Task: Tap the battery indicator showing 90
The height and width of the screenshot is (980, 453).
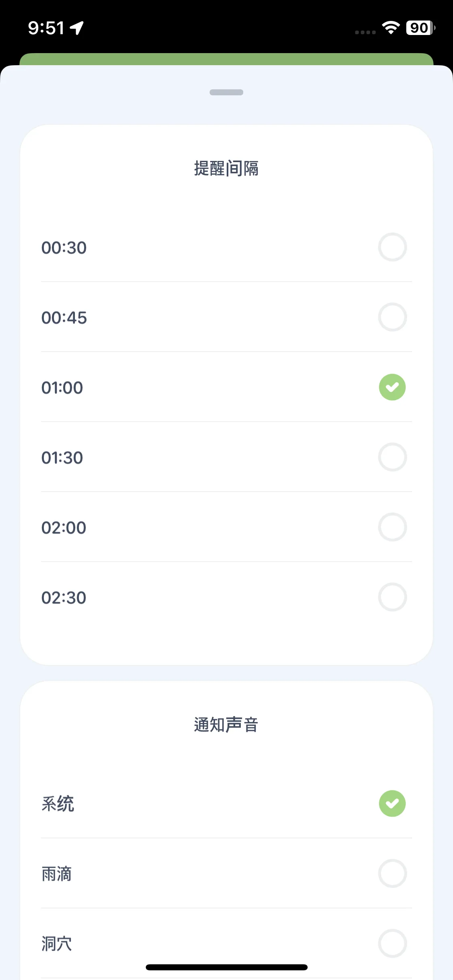Action: (x=421, y=27)
